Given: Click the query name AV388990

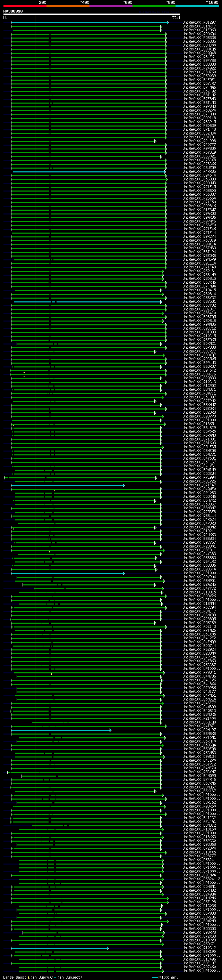Looking at the screenshot, I should point(13,11).
